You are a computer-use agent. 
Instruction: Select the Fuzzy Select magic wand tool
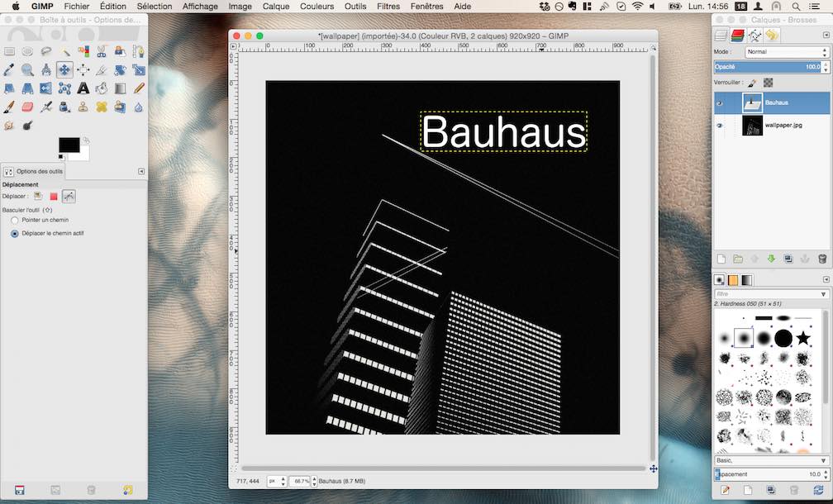click(64, 51)
